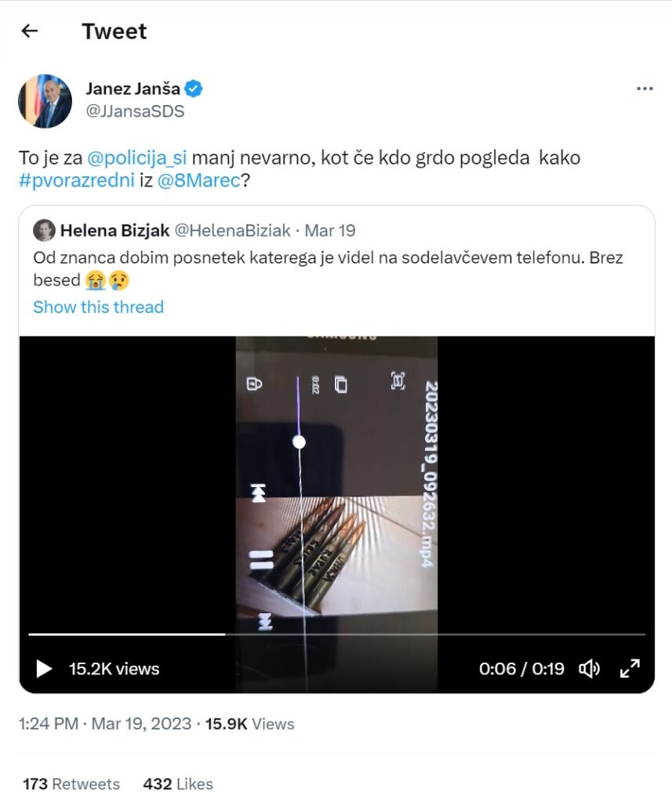The image size is (672, 803).
Task: Click the Mar 19 quoted tweet date
Action: pos(330,231)
